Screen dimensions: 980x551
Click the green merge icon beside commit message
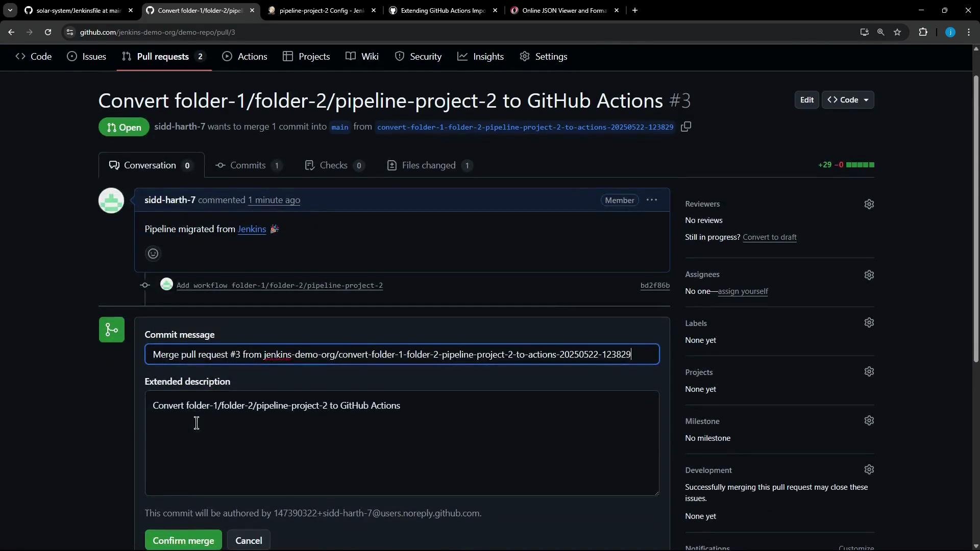112,330
